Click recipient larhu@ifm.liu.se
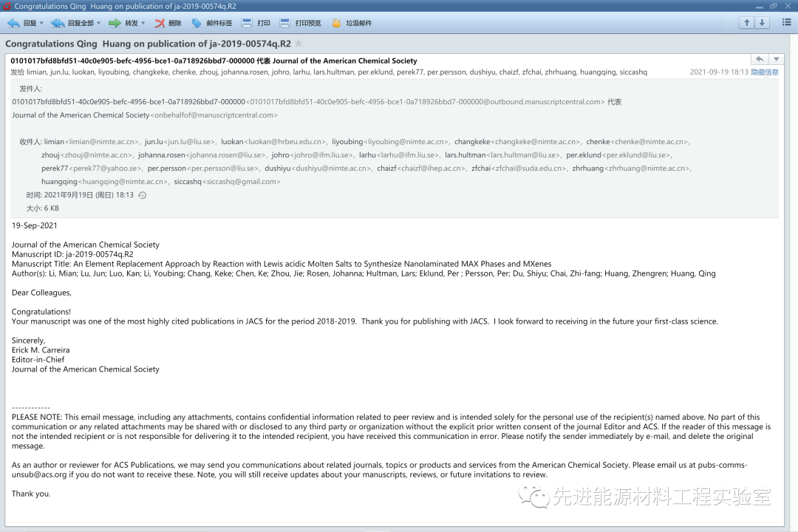Viewport: 798px width, 532px height. pyautogui.click(x=407, y=154)
